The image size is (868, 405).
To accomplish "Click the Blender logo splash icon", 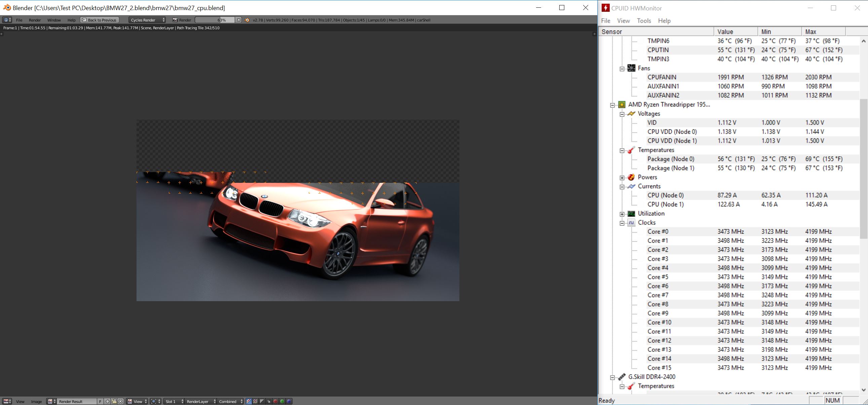I will tap(247, 20).
